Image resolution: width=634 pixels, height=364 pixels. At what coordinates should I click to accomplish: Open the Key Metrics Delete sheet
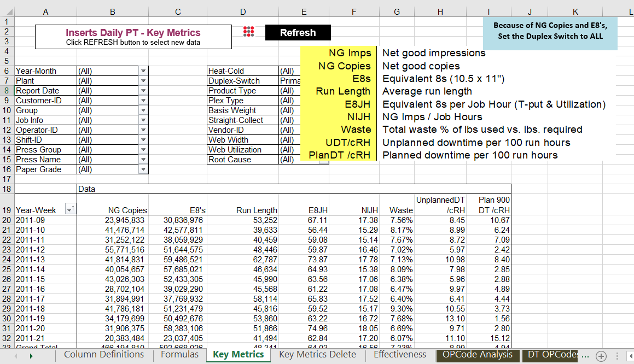pos(317,354)
